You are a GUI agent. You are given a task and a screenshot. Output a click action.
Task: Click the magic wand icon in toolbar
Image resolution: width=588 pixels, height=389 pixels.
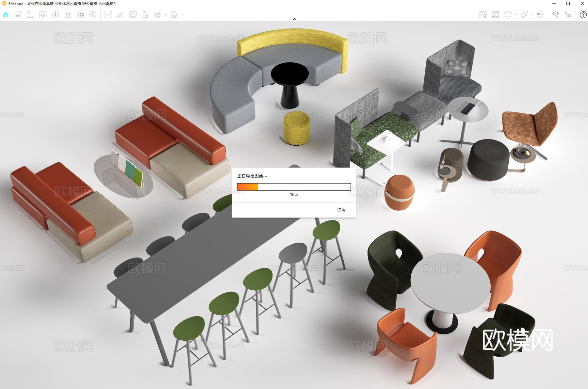[120, 15]
